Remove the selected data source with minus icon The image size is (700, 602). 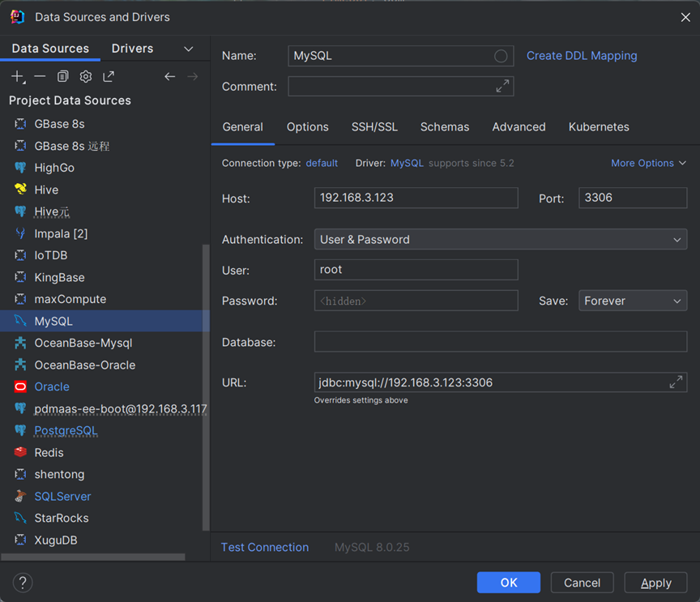(x=40, y=76)
